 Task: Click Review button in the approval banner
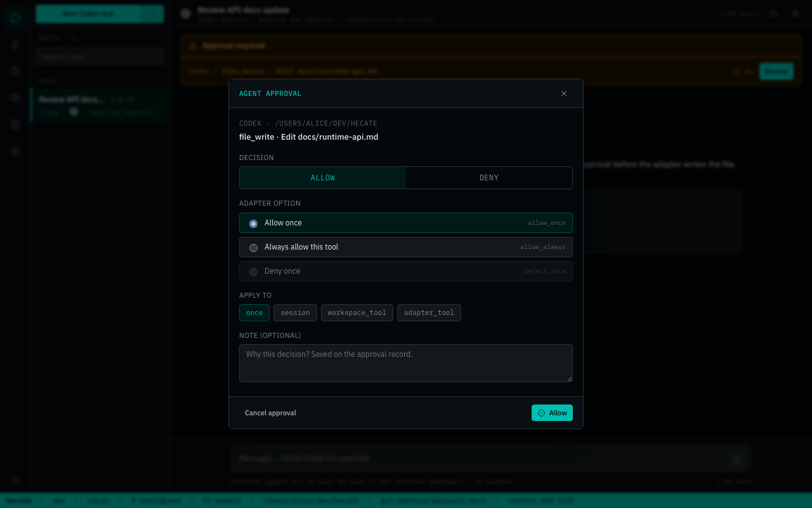(776, 71)
